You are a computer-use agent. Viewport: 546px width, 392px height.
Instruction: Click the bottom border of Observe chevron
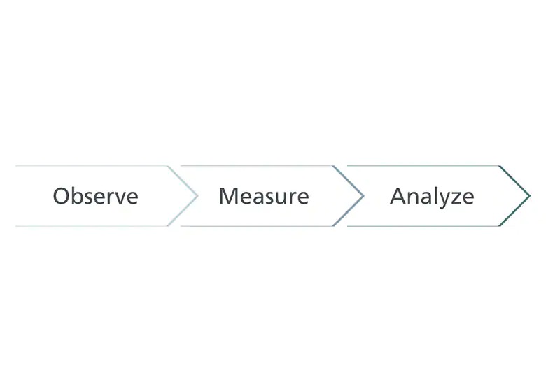pyautogui.click(x=92, y=226)
